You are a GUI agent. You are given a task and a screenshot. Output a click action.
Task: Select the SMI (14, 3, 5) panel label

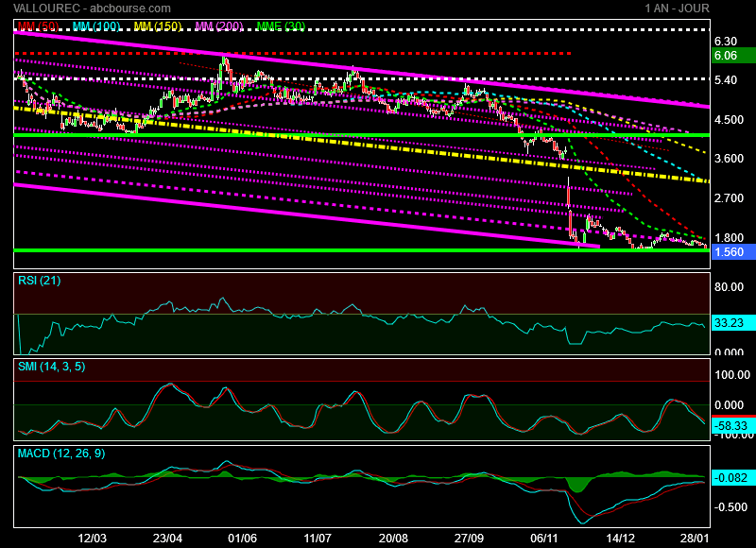(x=51, y=366)
